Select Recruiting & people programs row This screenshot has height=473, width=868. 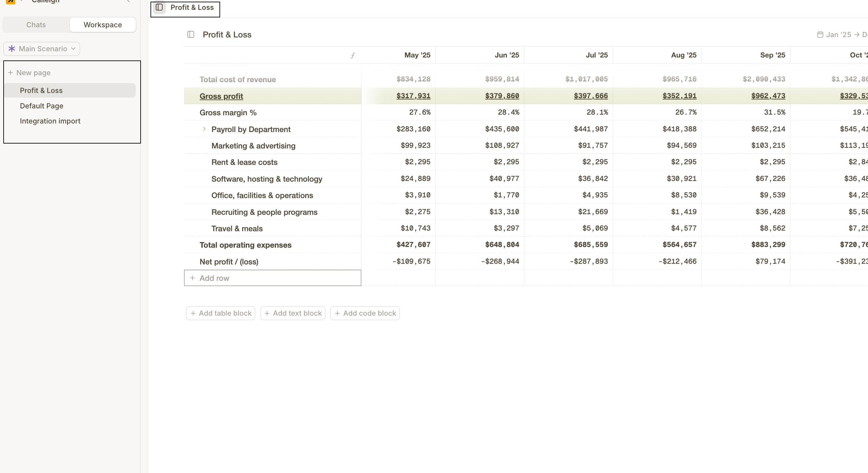click(x=264, y=212)
